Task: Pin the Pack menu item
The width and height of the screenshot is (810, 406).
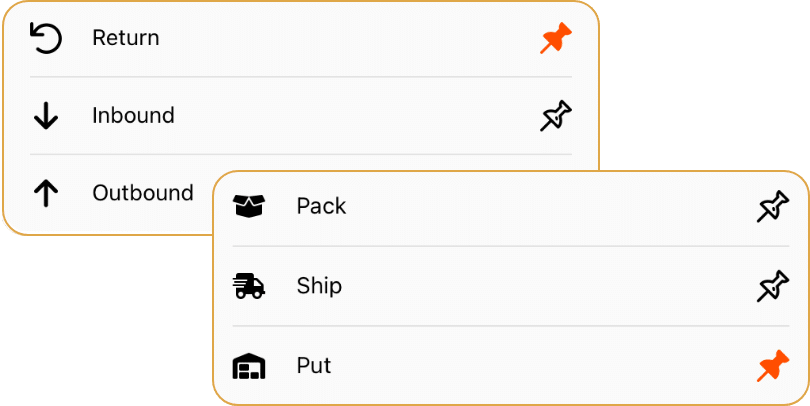Action: click(773, 206)
